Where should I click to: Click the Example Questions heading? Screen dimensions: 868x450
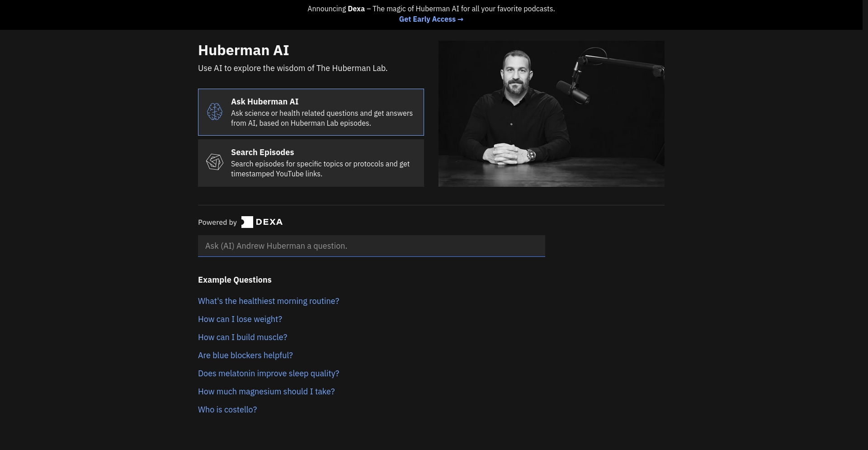(x=235, y=280)
